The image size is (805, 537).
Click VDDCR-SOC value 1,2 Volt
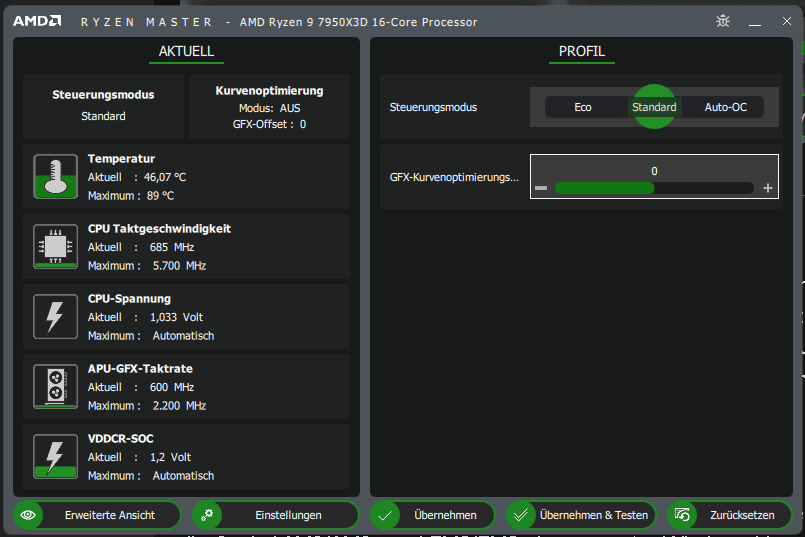click(x=170, y=457)
